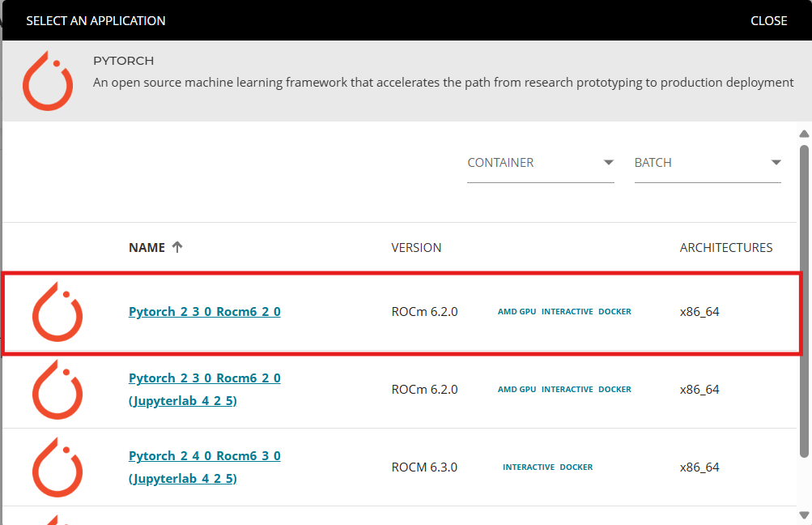
Task: Click DOCKER tag in the Pytorch 2 4 0 row
Action: pos(576,467)
